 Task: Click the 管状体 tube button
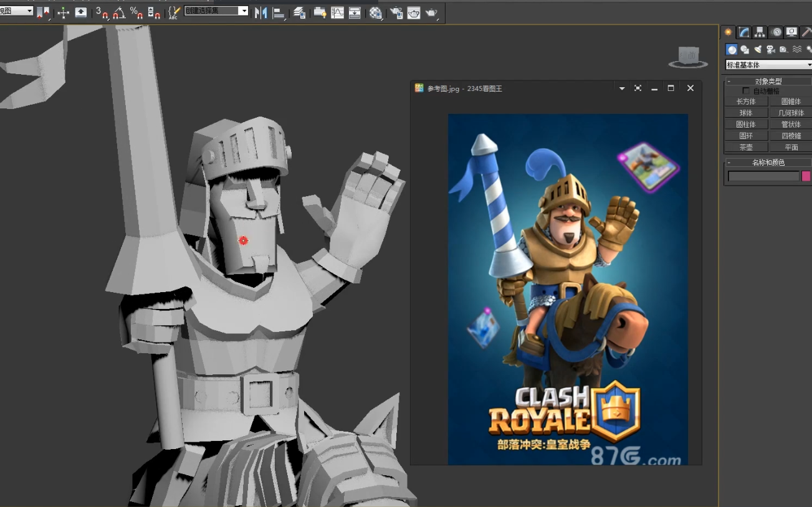coord(791,125)
